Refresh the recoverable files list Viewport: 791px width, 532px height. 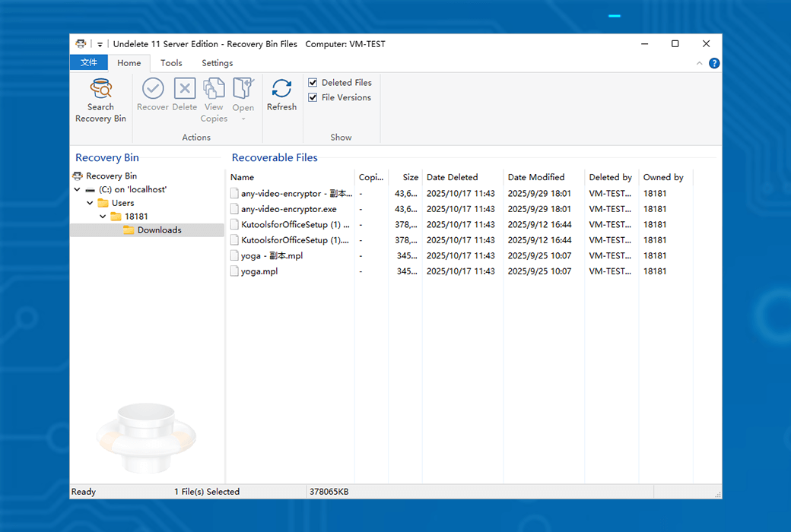[281, 89]
